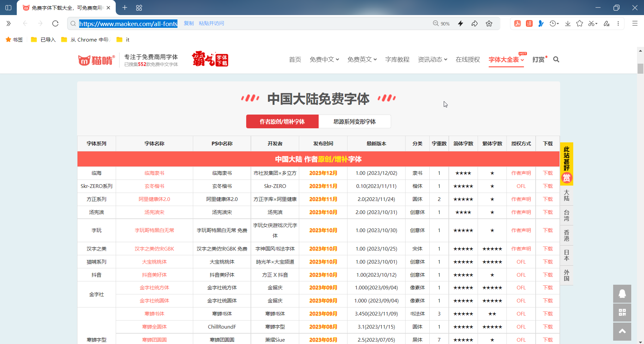
Task: Click the 霸气字体下载 banner image
Action: pos(210,59)
